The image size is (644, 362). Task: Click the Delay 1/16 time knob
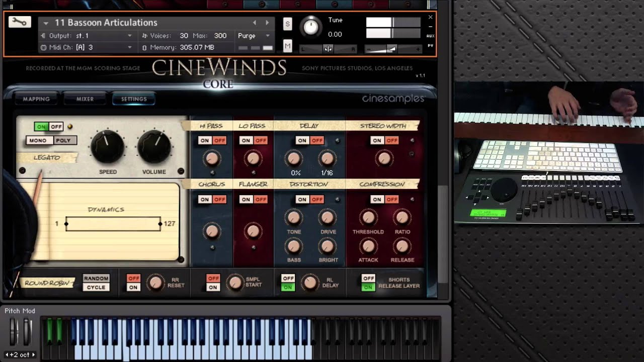pyautogui.click(x=328, y=159)
